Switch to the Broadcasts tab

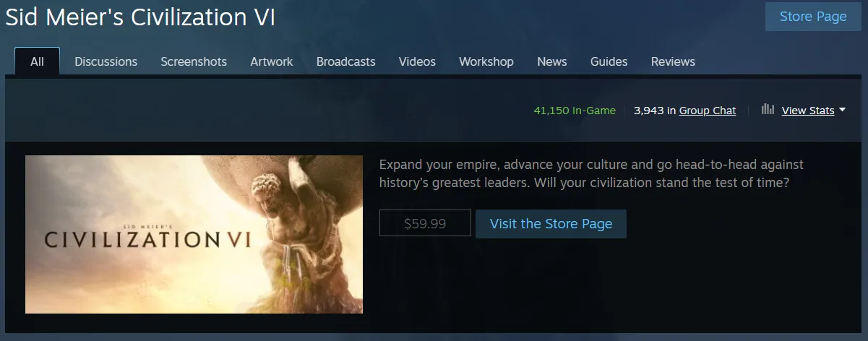(346, 61)
